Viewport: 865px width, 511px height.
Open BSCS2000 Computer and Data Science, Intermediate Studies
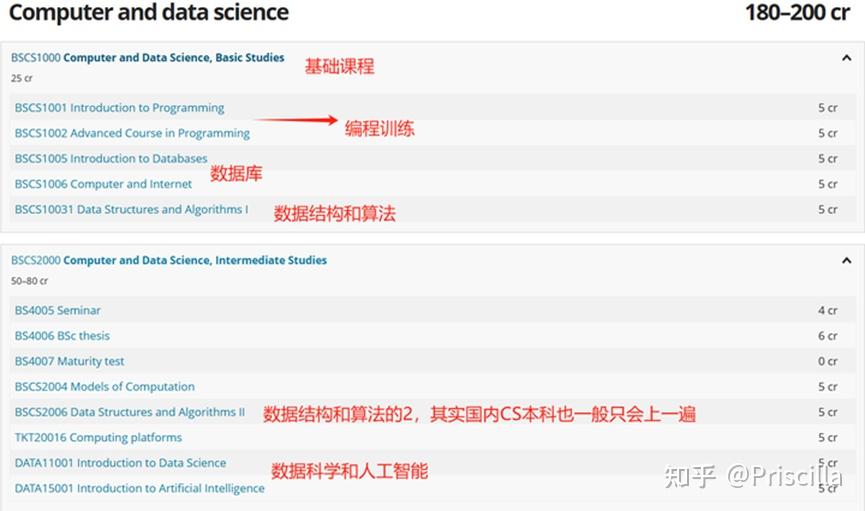(169, 261)
